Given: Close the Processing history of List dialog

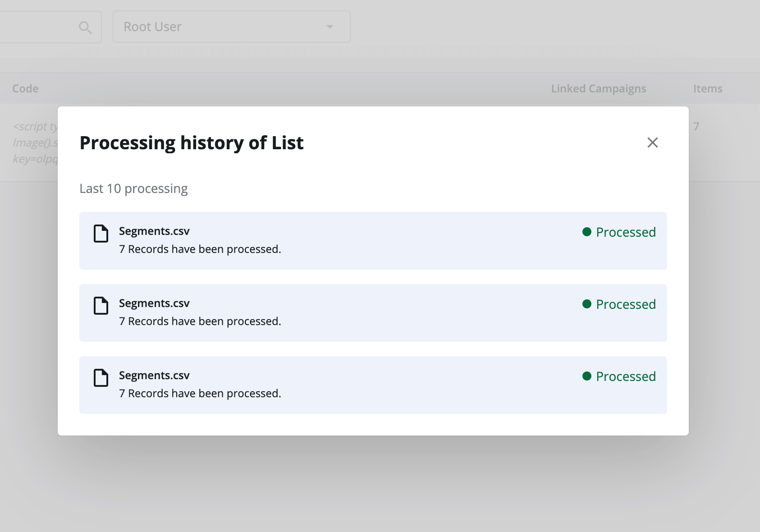Looking at the screenshot, I should pos(652,142).
